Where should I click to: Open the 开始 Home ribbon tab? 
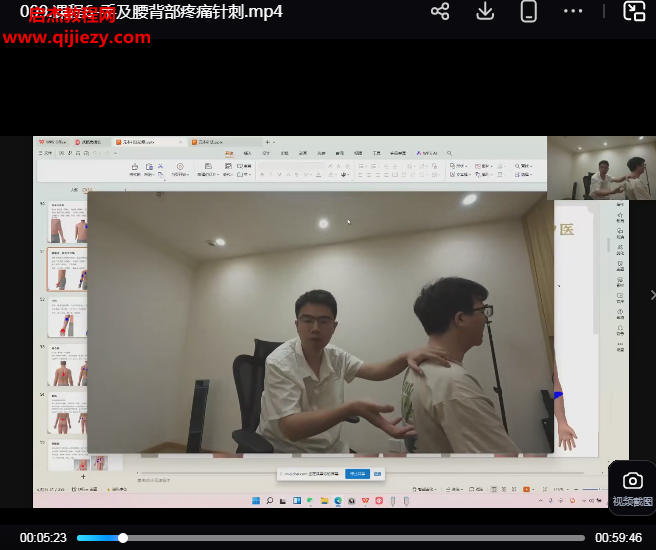[x=229, y=153]
